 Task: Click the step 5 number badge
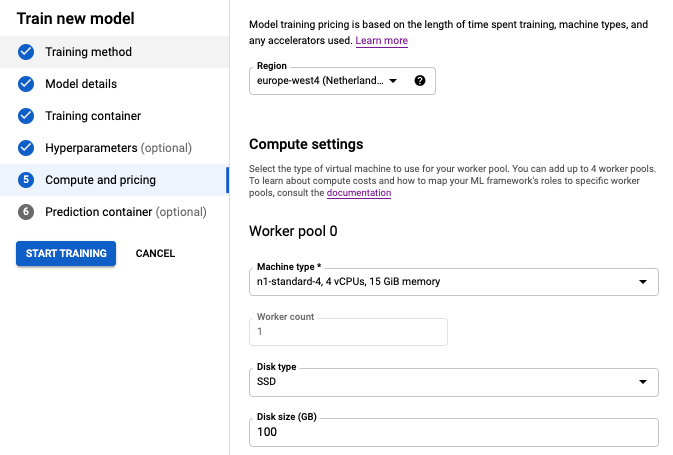[x=26, y=180]
